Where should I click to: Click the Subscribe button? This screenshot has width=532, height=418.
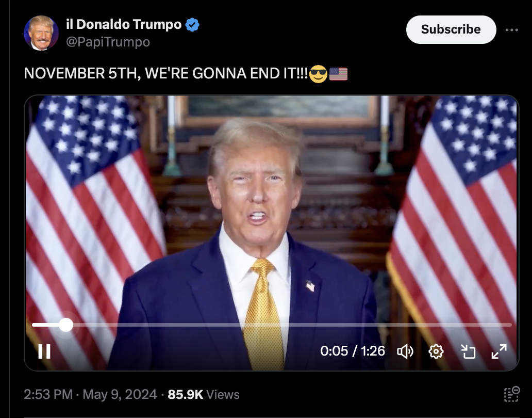pyautogui.click(x=451, y=29)
